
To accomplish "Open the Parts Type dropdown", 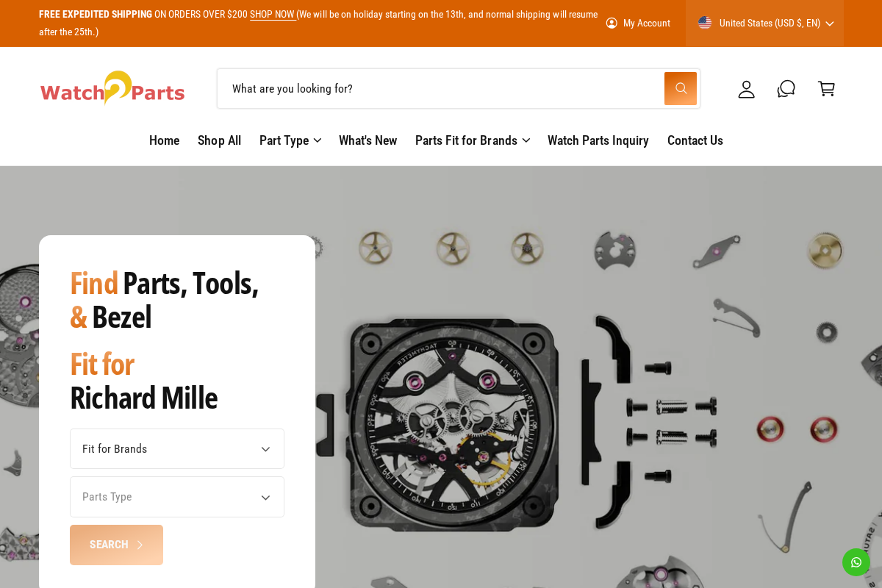I will click(176, 497).
